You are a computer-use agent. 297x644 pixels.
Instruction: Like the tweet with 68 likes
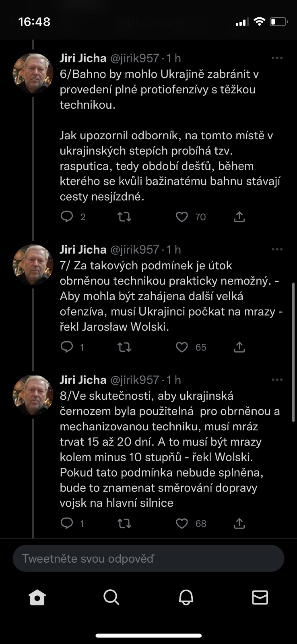(x=182, y=523)
